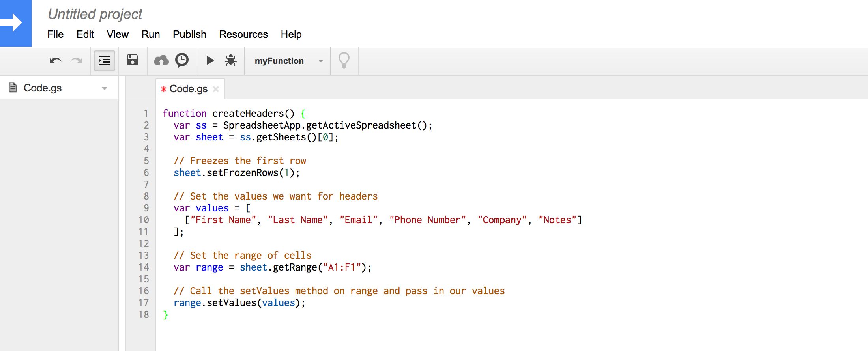Save the project with the floppy disk icon
This screenshot has width=868, height=351.
pyautogui.click(x=133, y=60)
